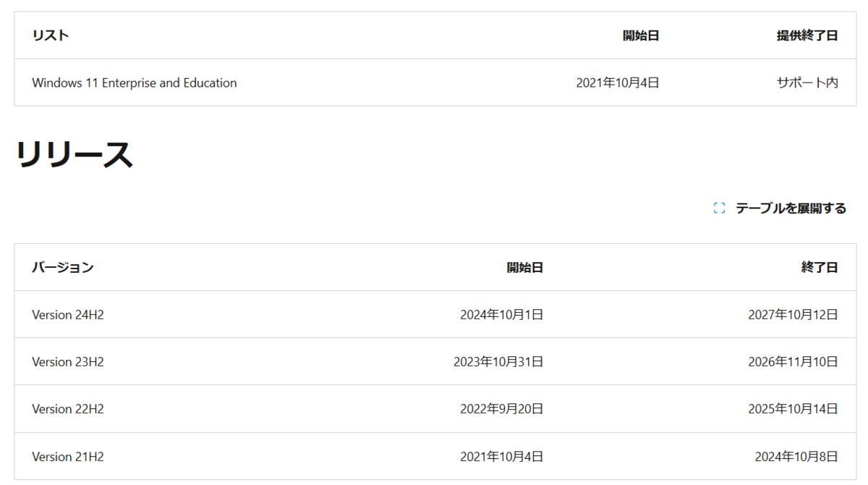The width and height of the screenshot is (868, 485).
Task: Click the リリース heading
Action: (74, 155)
